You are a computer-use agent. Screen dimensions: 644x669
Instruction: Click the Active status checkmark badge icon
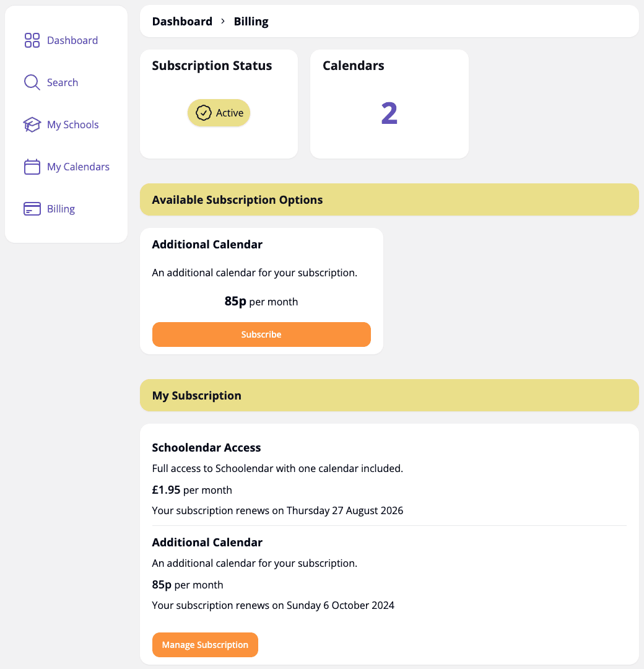[x=203, y=113]
